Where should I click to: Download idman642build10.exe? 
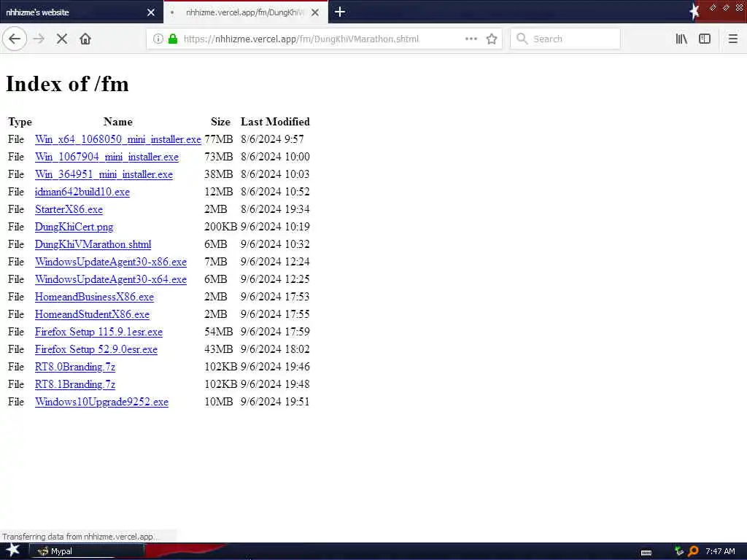point(82,192)
